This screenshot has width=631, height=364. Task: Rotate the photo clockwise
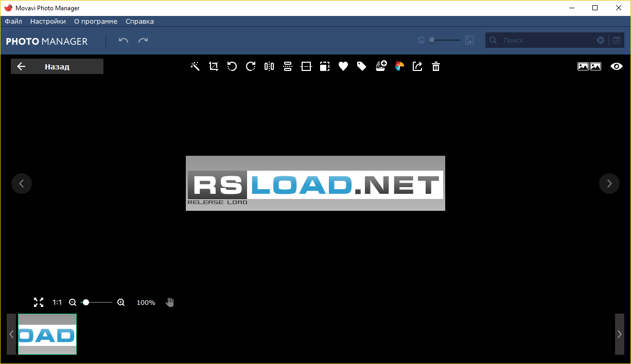pyautogui.click(x=251, y=66)
